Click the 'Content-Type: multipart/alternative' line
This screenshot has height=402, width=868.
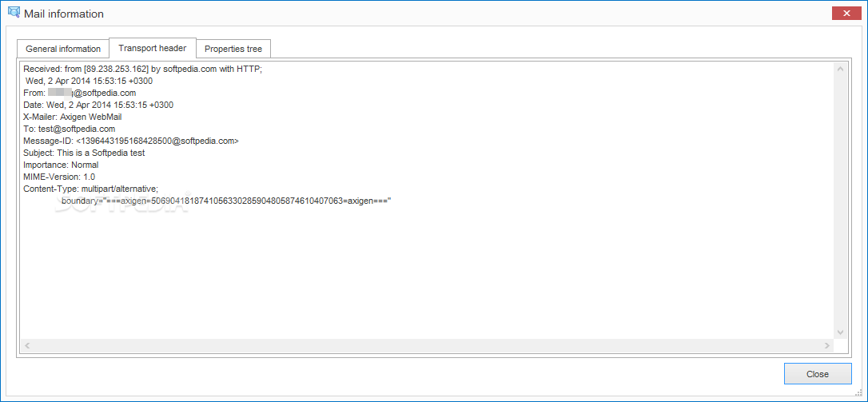click(91, 189)
